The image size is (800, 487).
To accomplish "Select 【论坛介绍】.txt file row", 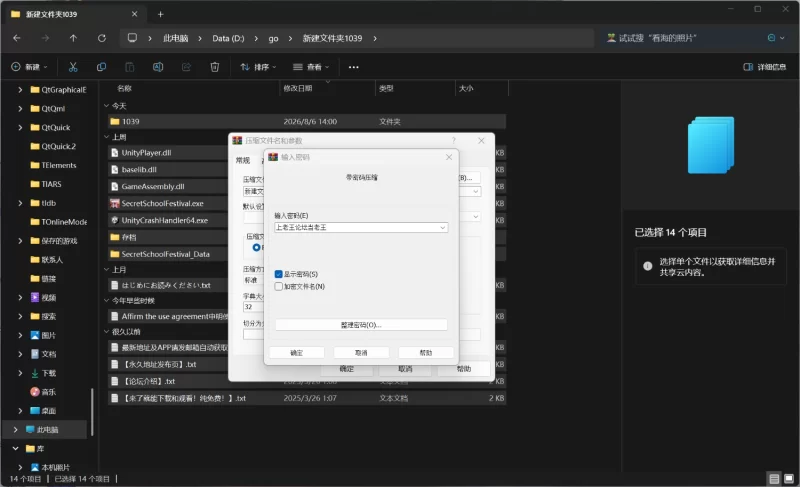I will pyautogui.click(x=307, y=381).
